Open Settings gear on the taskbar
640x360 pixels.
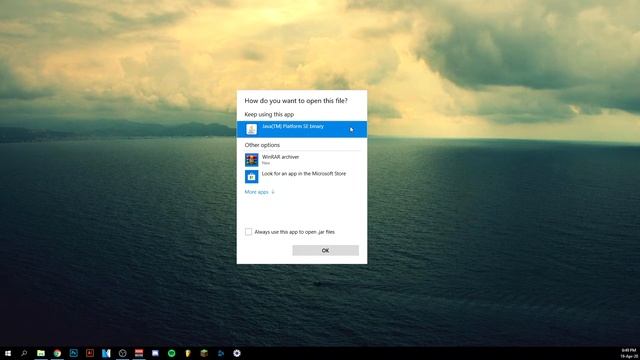[237, 353]
